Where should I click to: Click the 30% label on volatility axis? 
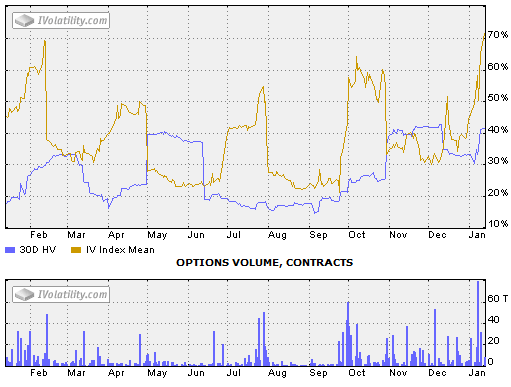[497, 161]
